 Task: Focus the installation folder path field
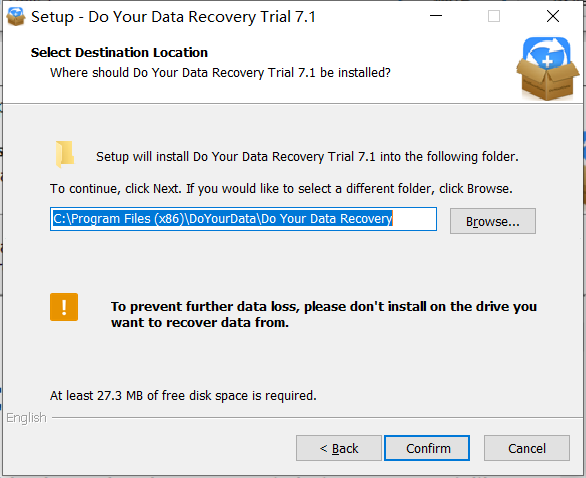point(243,219)
